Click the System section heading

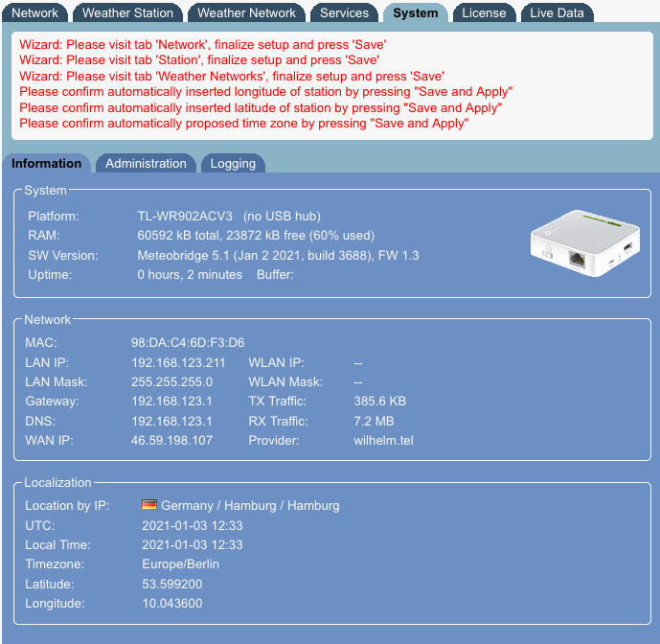tap(45, 191)
